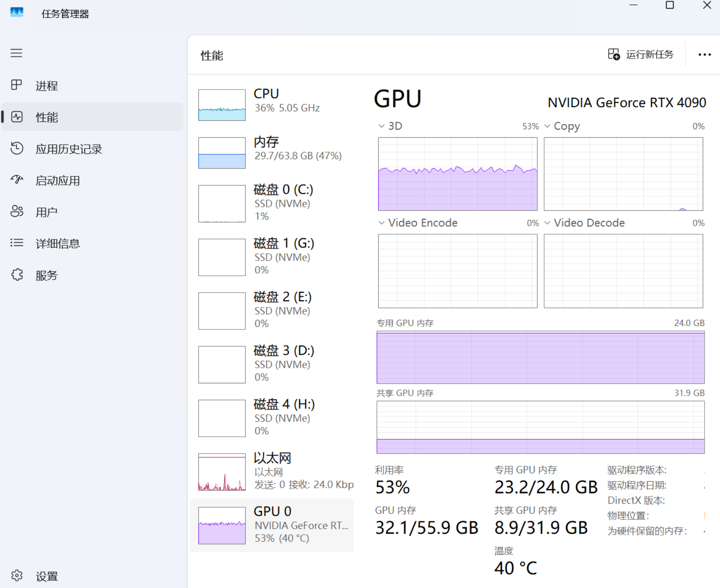The height and width of the screenshot is (588, 720).
Task: Click the 专用 GPU 内存 usage graph
Action: (x=540, y=357)
